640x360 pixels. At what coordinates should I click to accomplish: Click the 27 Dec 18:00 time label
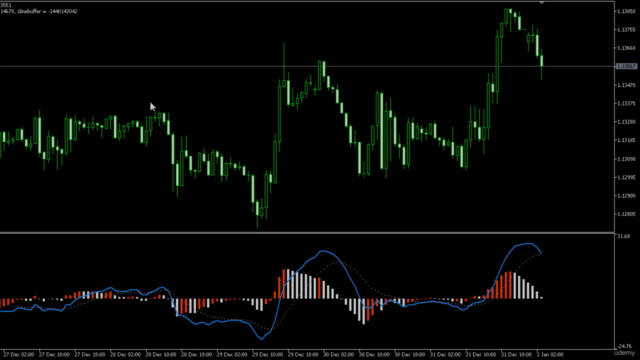click(x=90, y=355)
